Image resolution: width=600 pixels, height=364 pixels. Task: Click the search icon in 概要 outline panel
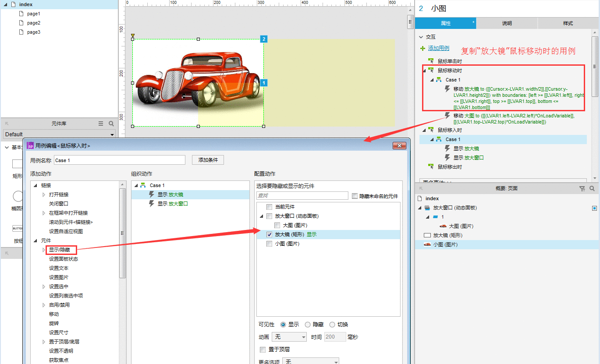tap(592, 188)
